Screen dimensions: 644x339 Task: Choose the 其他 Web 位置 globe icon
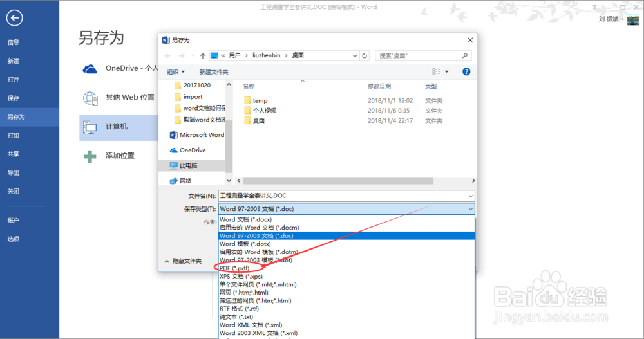pos(90,98)
